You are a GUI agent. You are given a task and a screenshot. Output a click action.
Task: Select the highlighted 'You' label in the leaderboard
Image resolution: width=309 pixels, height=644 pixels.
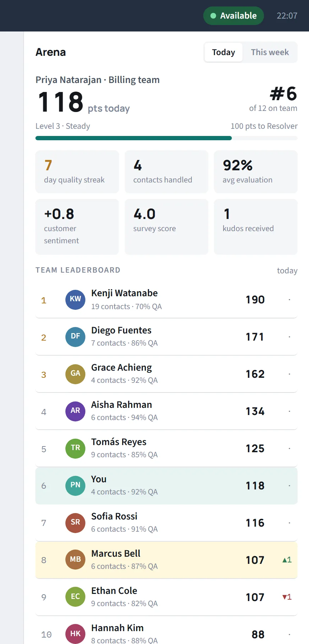point(99,479)
